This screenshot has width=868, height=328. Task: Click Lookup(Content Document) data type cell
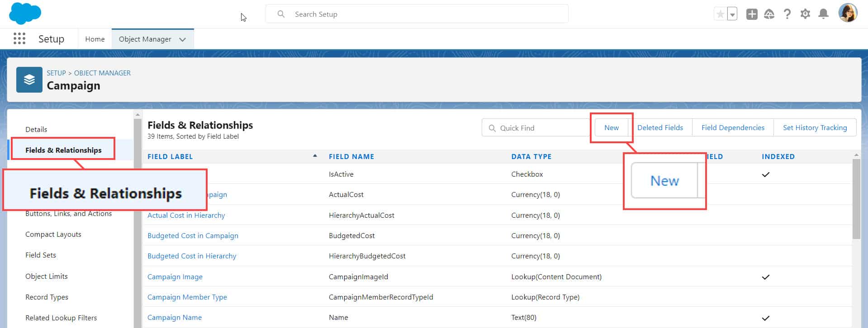coord(556,277)
